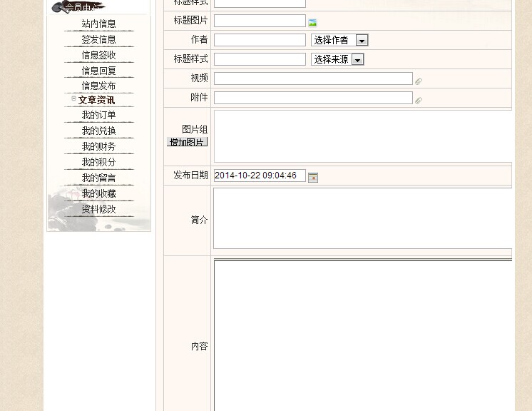Click the 信息发布 sidebar link
The width and height of the screenshot is (532, 411).
pos(98,86)
